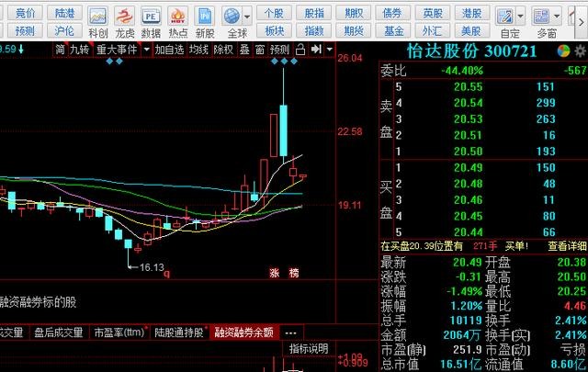The width and height of the screenshot is (588, 372).
Task: Click the 涨 marker on the chart
Action: (x=275, y=273)
